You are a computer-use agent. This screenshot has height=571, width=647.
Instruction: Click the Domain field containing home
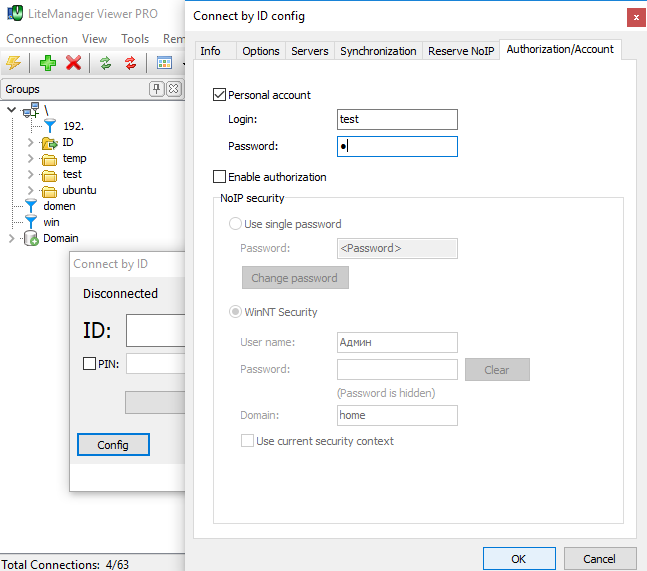point(397,415)
